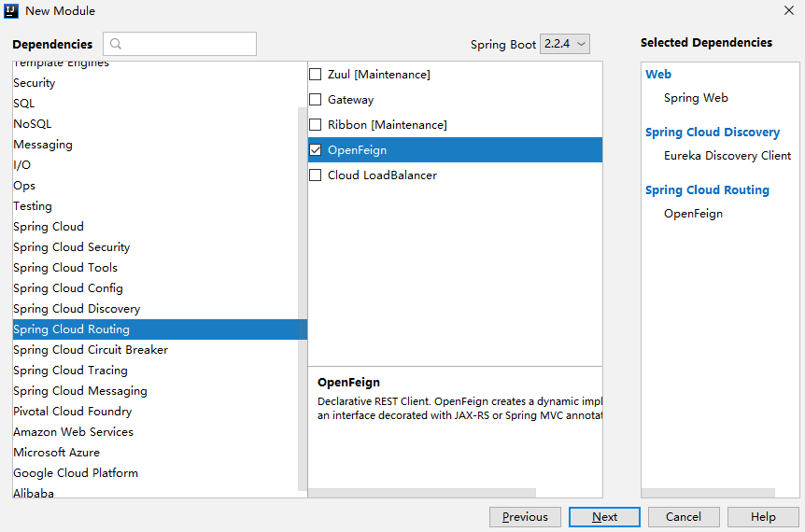Viewport: 805px width, 532px height.
Task: Choose the I/O category
Action: [160, 164]
